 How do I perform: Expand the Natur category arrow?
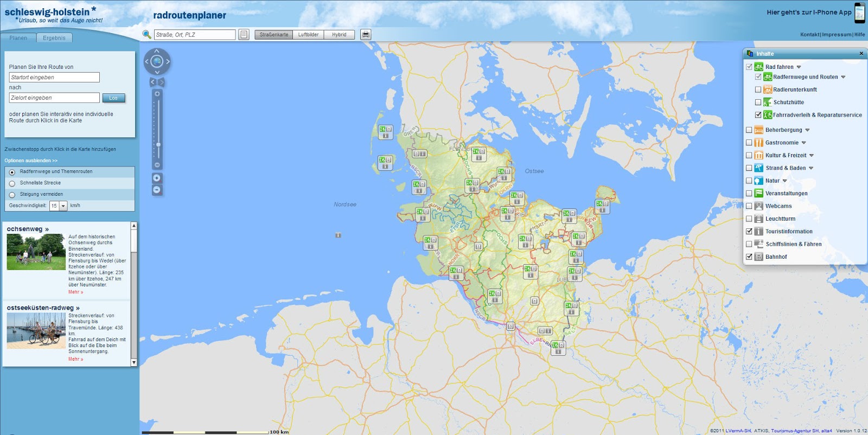[784, 181]
